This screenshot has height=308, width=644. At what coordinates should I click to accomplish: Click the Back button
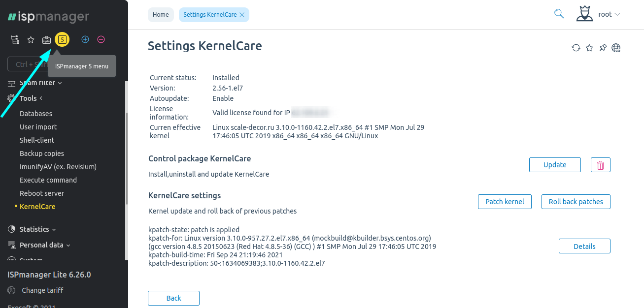pos(173,298)
